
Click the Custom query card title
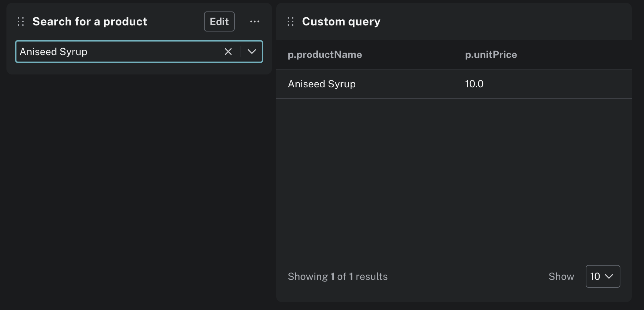341,21
